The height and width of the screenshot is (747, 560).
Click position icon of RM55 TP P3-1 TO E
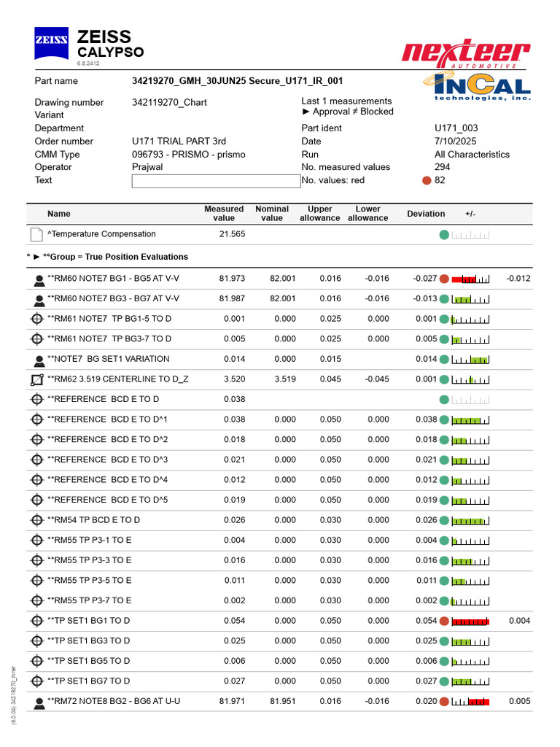click(x=37, y=541)
